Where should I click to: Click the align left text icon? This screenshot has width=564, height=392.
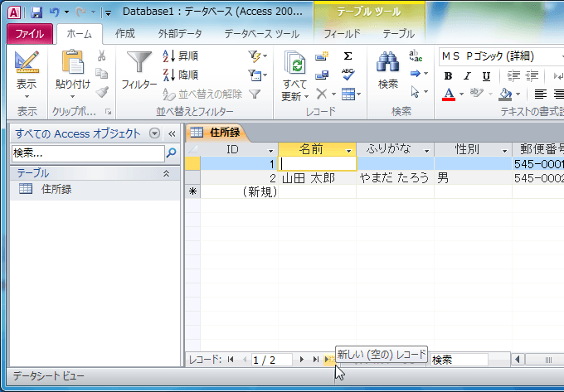[540, 94]
